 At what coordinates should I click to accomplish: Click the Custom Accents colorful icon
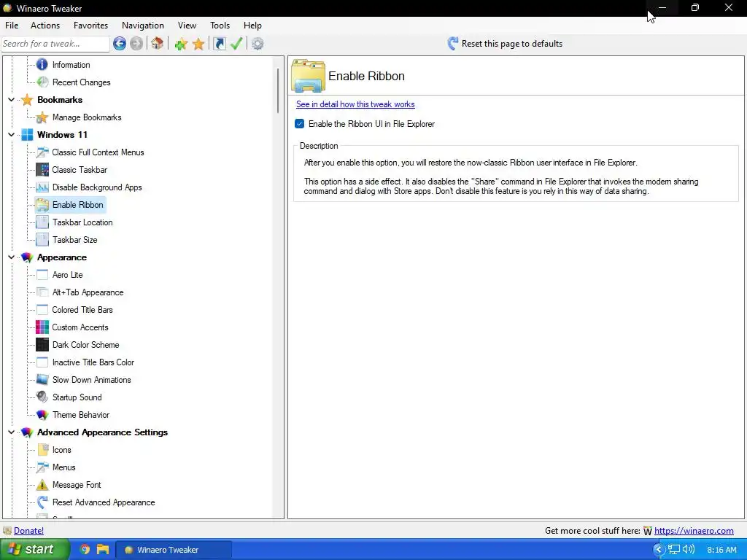(42, 327)
